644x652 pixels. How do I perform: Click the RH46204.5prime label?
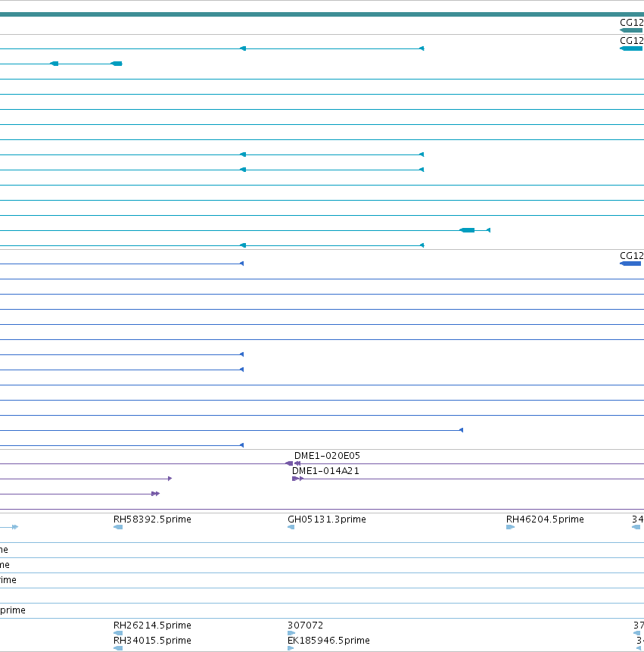[x=545, y=519]
